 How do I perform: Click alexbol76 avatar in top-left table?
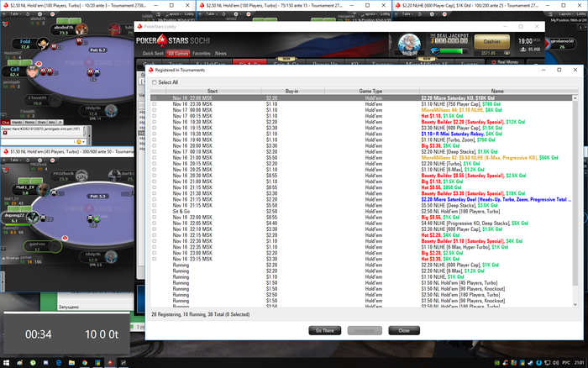[x=81, y=29]
